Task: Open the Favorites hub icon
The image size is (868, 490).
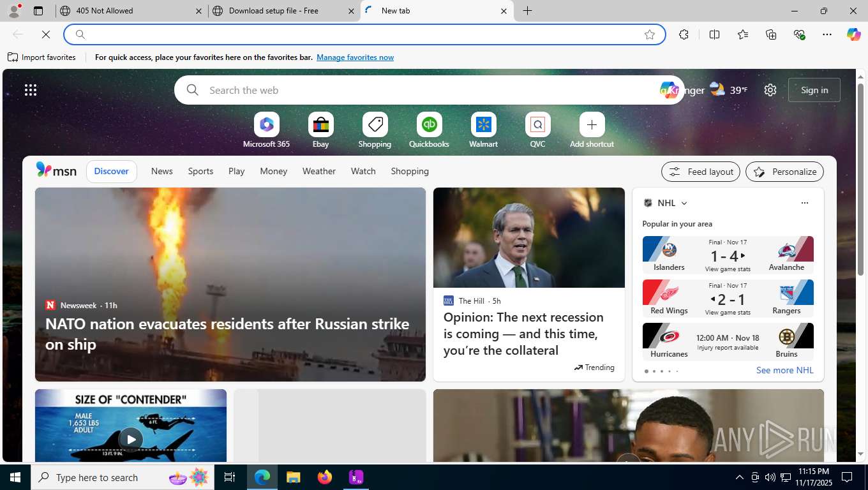Action: (x=743, y=34)
